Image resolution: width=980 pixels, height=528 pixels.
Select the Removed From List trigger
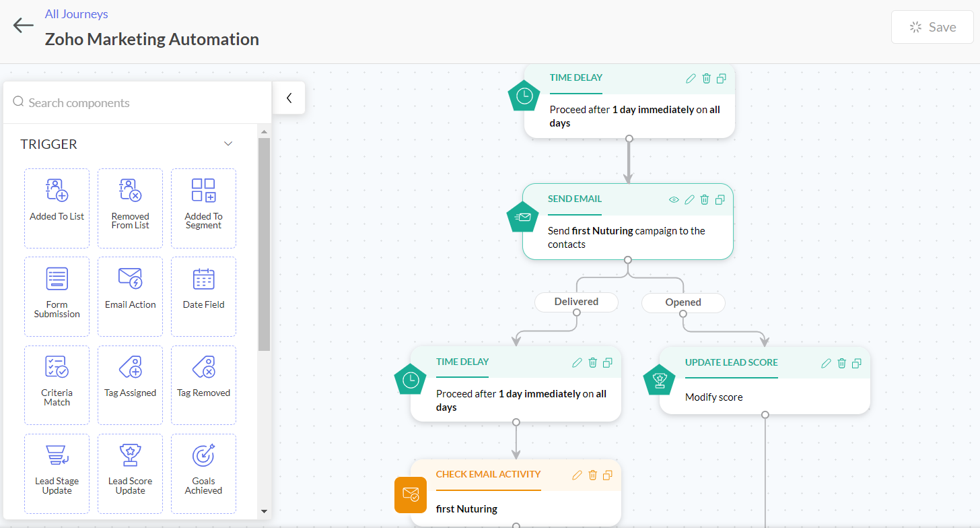130,208
